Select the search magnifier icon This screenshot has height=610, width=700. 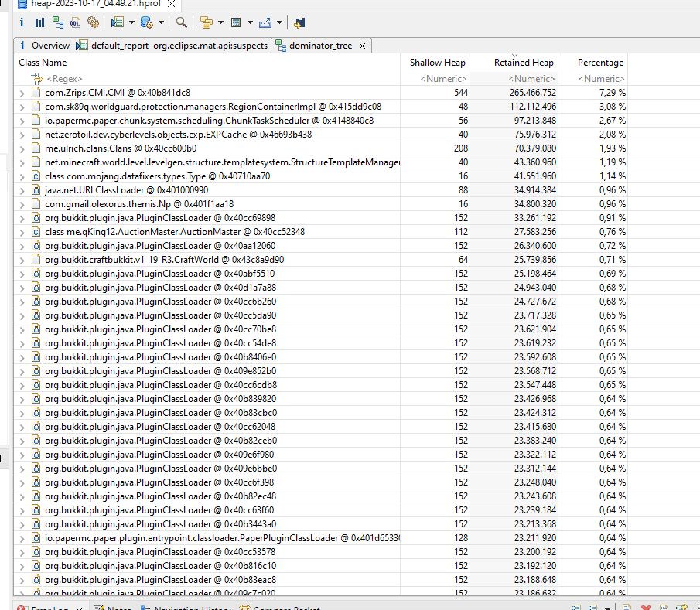(x=183, y=22)
